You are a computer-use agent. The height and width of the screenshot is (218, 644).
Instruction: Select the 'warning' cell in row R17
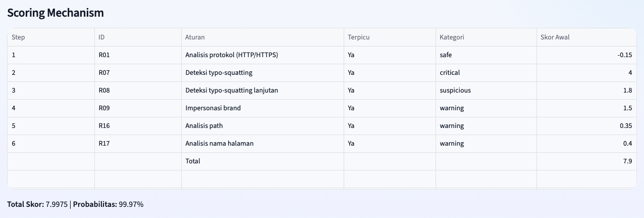[x=486, y=144]
